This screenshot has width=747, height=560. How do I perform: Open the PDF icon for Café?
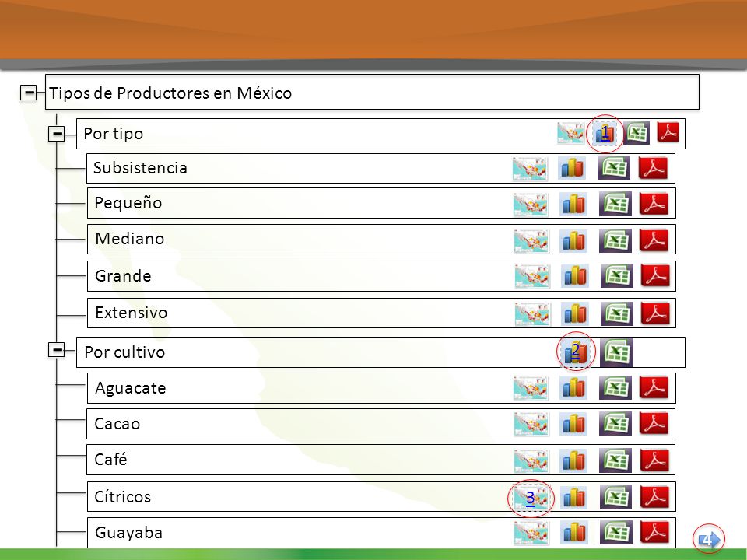[x=654, y=460]
